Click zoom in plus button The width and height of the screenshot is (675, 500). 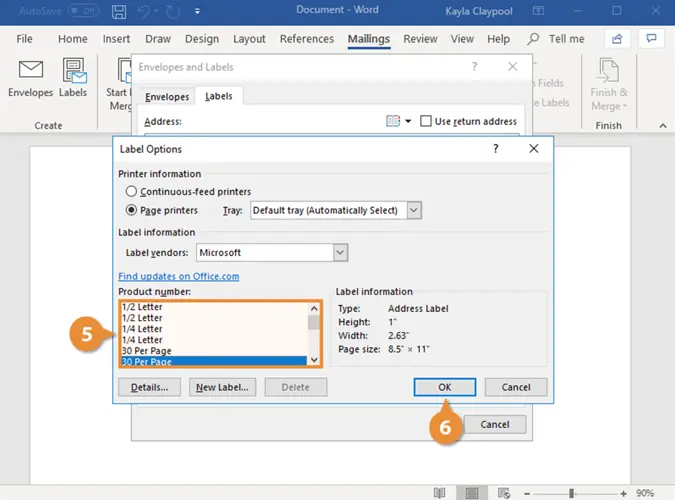tap(623, 494)
